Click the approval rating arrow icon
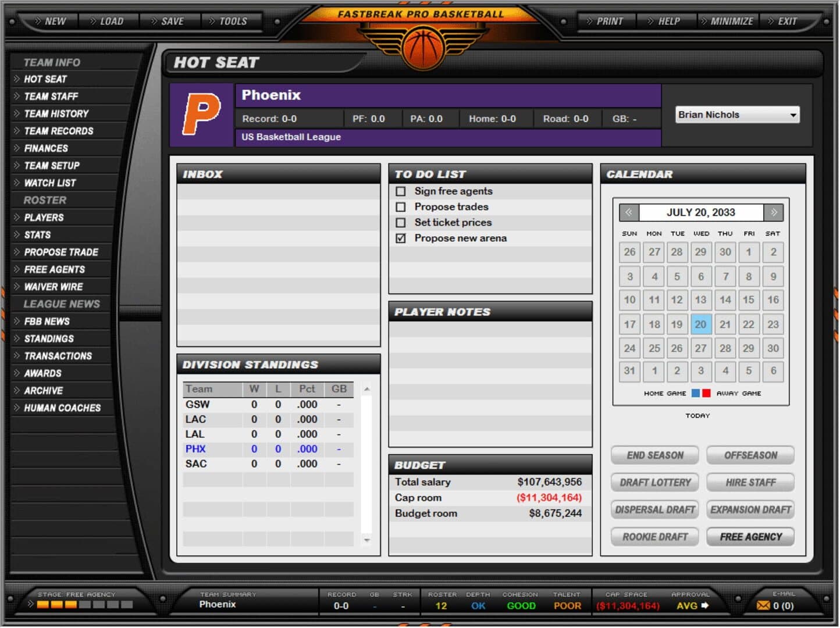This screenshot has width=840, height=628. coord(706,606)
